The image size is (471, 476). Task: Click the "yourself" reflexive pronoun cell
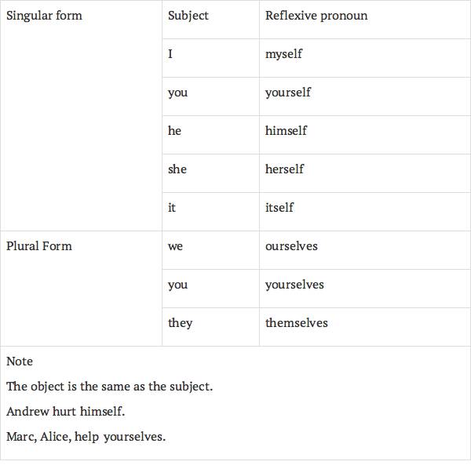(288, 93)
